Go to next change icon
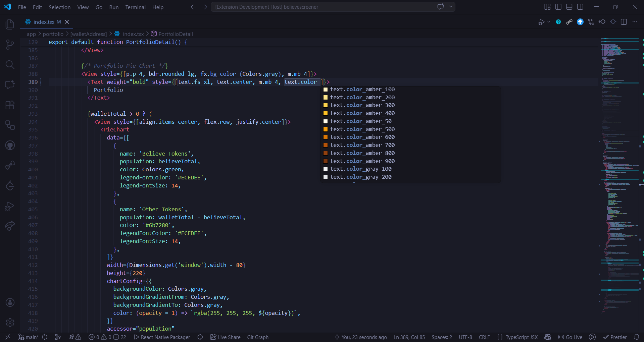Screen dimensions: 644x342 point(613,22)
